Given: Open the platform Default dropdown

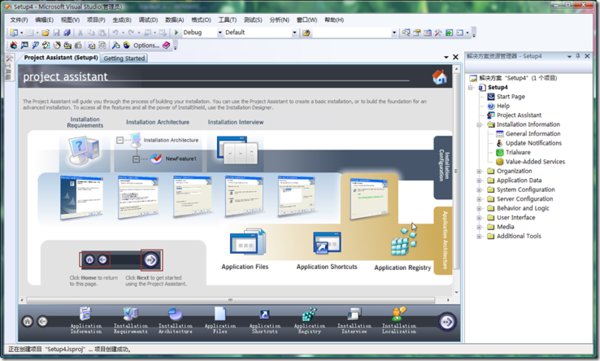Looking at the screenshot, I should pos(294,33).
